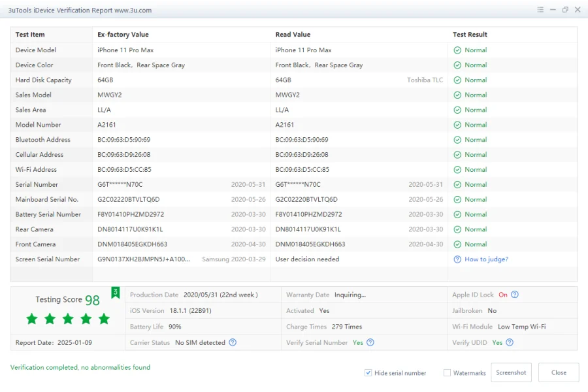
Task: Click the five-star rating under Testing Score
Action: [x=68, y=319]
